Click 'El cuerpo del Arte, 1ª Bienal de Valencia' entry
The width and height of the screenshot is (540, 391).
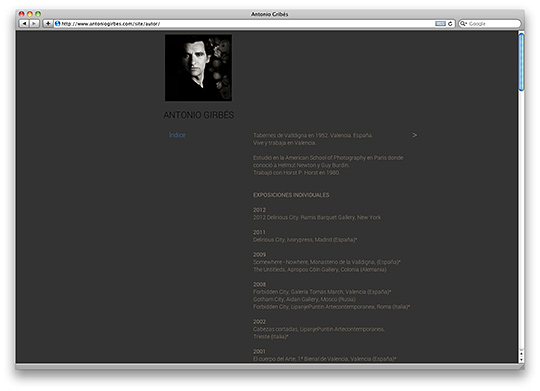point(324,359)
